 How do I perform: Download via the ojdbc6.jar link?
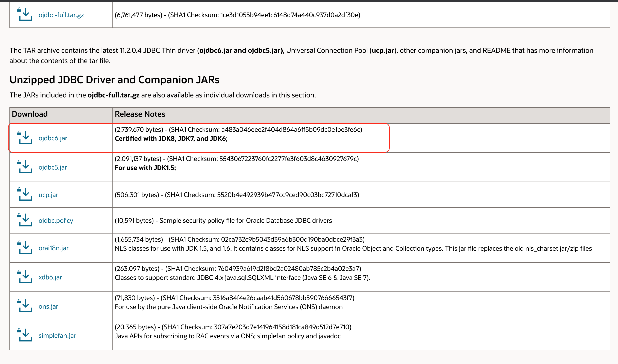pyautogui.click(x=53, y=138)
